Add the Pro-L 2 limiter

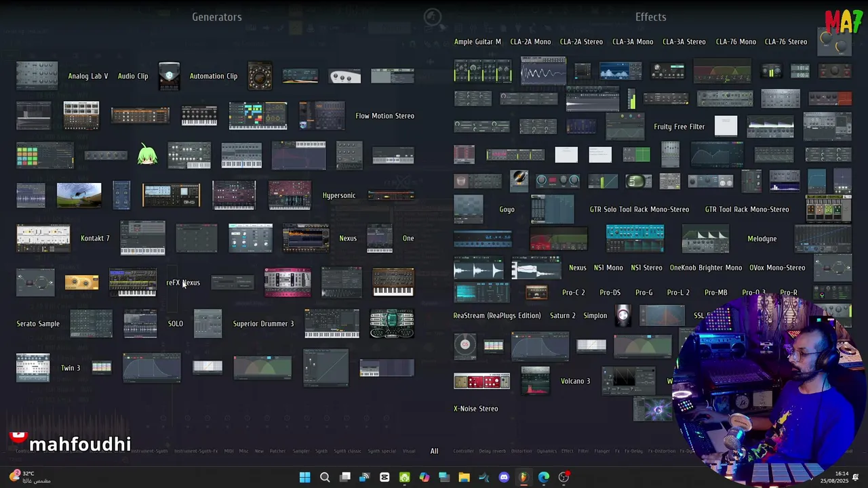point(678,292)
